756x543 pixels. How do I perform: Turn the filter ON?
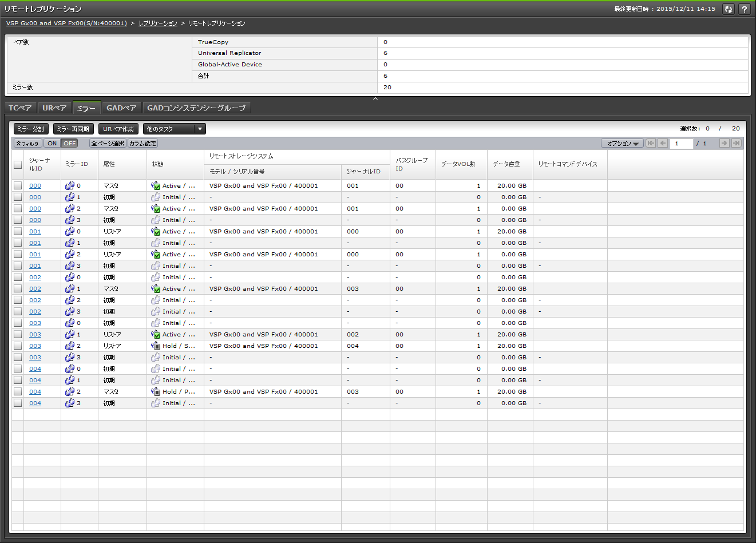click(x=52, y=144)
